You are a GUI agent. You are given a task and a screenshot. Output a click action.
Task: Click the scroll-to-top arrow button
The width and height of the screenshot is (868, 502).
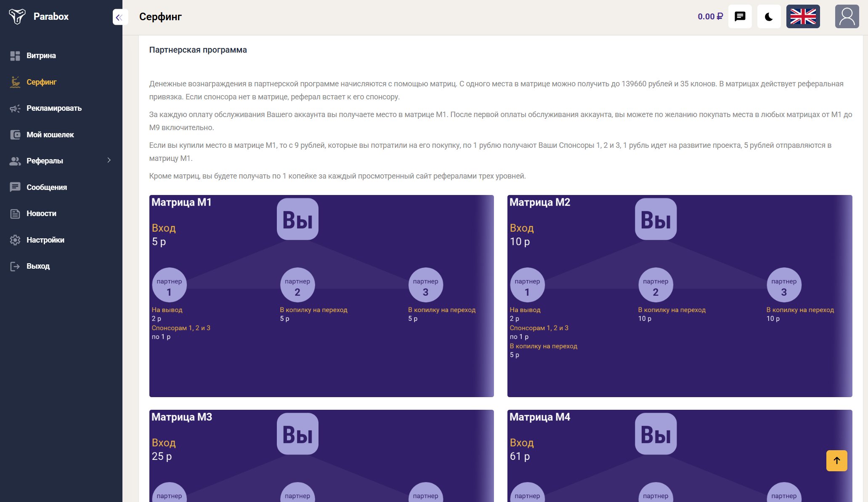[x=837, y=461]
